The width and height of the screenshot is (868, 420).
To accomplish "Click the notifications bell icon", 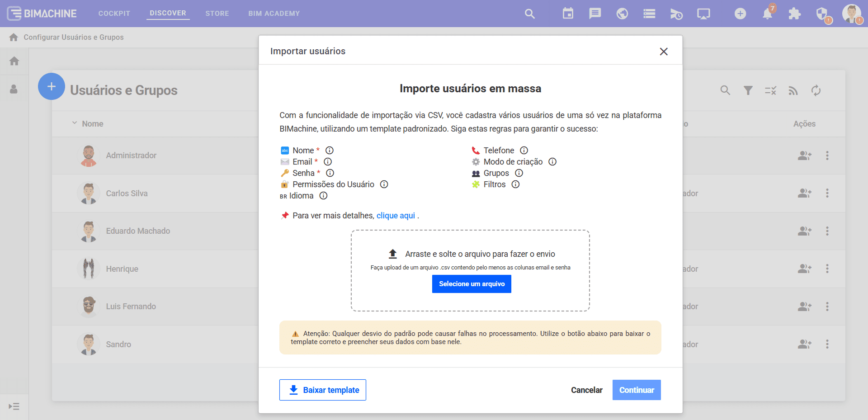I will pos(767,14).
